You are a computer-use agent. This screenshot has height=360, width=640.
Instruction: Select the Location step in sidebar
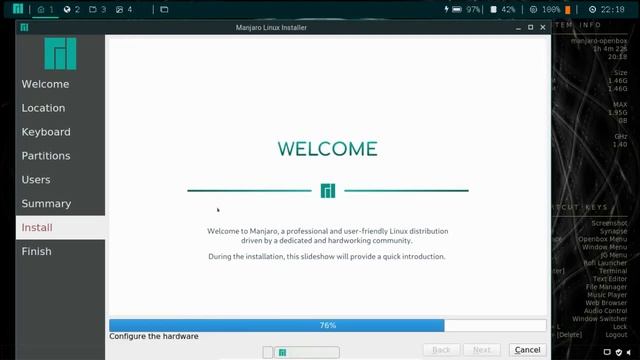60,108
